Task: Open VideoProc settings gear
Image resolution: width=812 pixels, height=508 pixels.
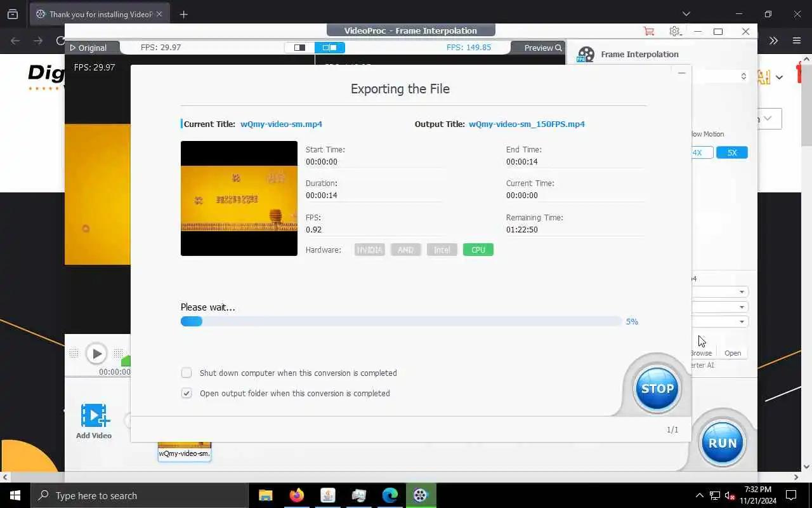Action: point(674,31)
